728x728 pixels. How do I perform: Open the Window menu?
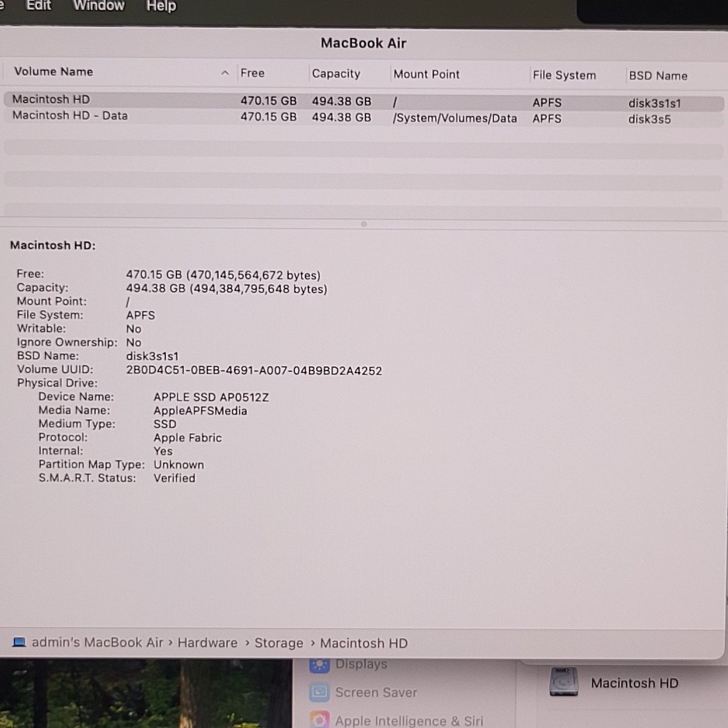pos(99,6)
